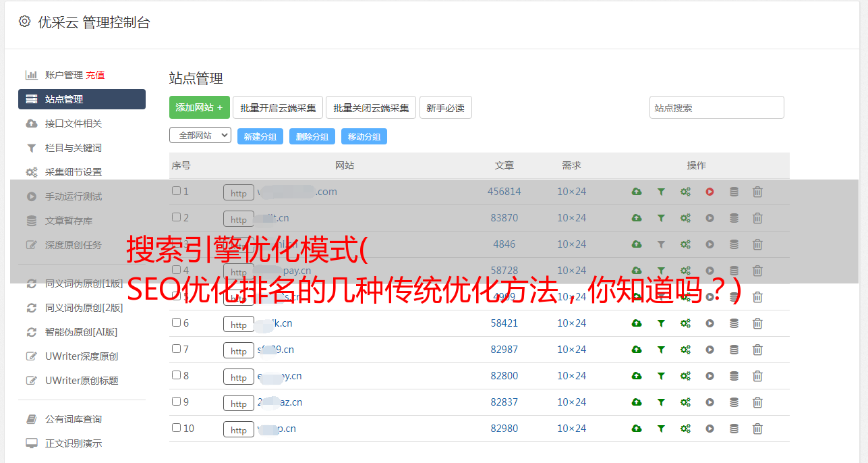This screenshot has width=868, height=463.
Task: Click the gear icon beside 优采云 管理控制台
Action: tap(25, 22)
